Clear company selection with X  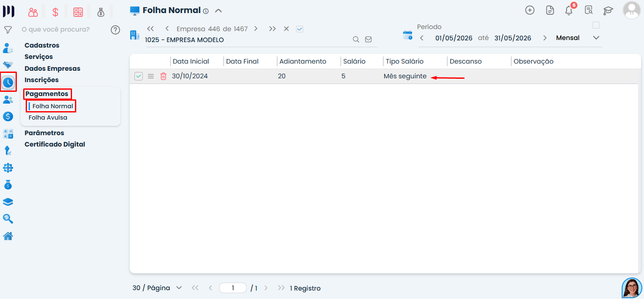286,29
